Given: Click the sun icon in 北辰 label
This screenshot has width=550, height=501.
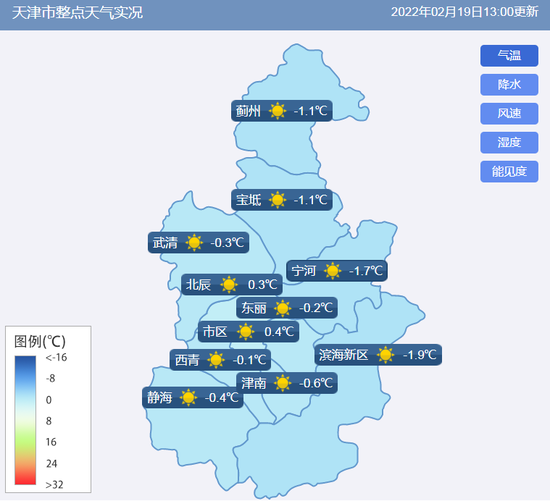Looking at the screenshot, I should coord(229,285).
